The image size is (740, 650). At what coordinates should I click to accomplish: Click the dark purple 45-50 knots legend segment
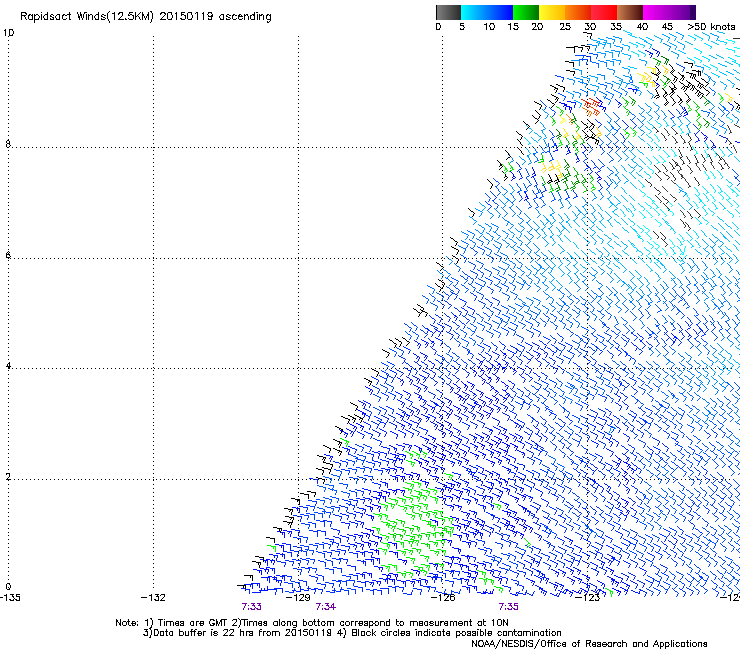point(682,12)
